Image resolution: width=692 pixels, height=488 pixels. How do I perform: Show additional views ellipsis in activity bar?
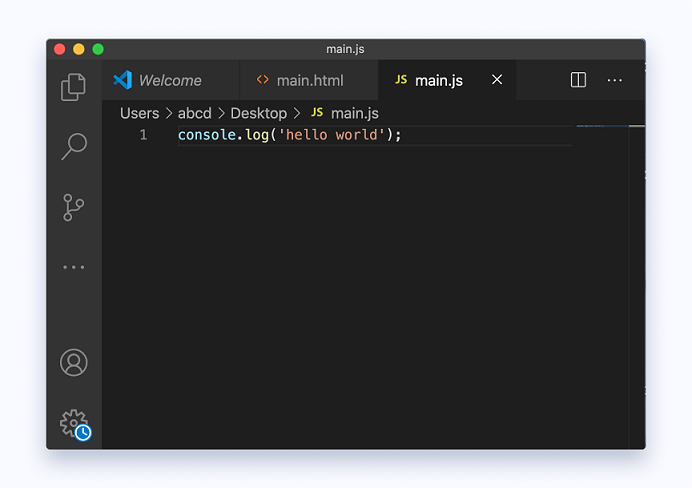click(73, 267)
